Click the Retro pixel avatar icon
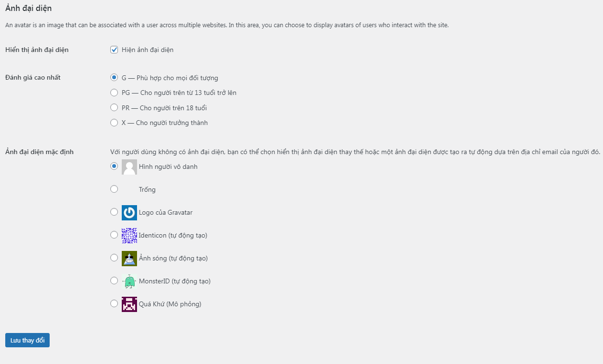The image size is (603, 364). point(129,304)
